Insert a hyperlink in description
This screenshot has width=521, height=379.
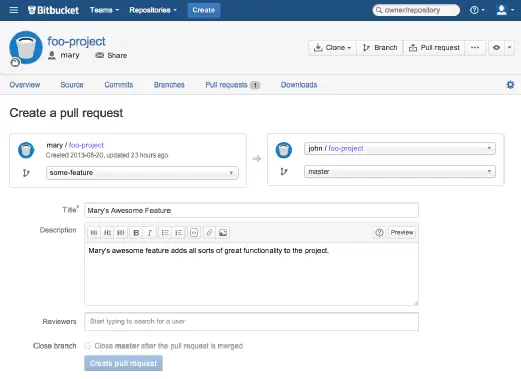(x=209, y=233)
